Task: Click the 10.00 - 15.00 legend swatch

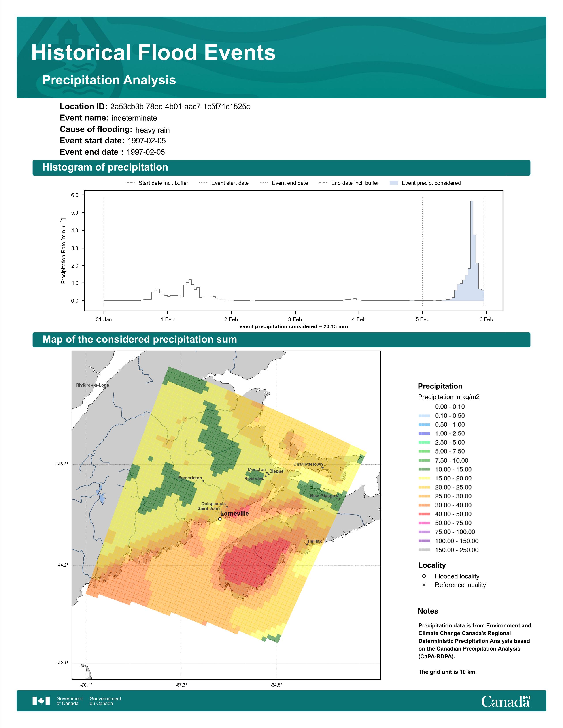Action: pos(424,469)
